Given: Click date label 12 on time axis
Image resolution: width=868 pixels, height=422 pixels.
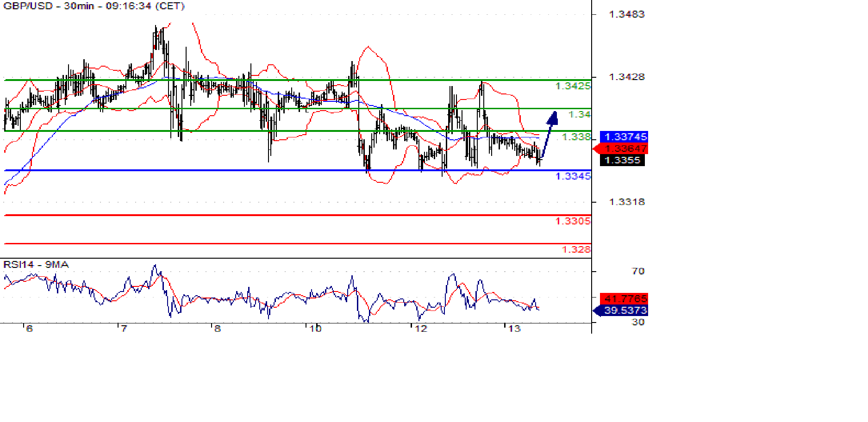Looking at the screenshot, I should click(x=421, y=329).
